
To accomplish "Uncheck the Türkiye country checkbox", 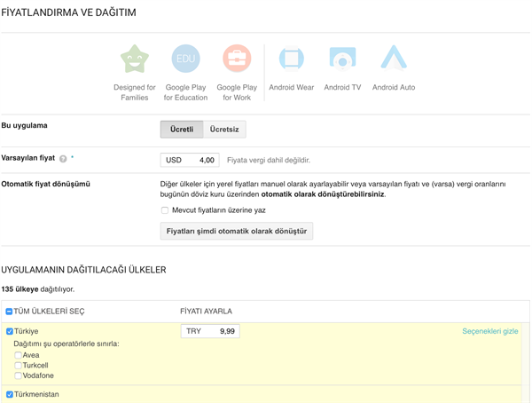I will click(x=10, y=331).
